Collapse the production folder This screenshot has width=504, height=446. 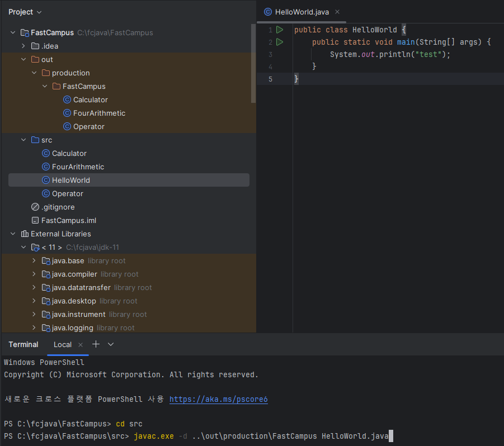coord(34,73)
